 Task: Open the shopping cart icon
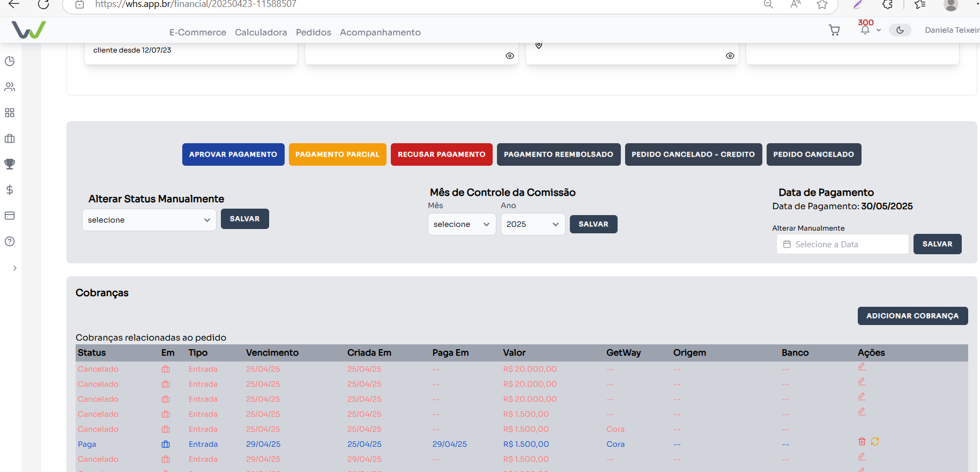pos(834,30)
